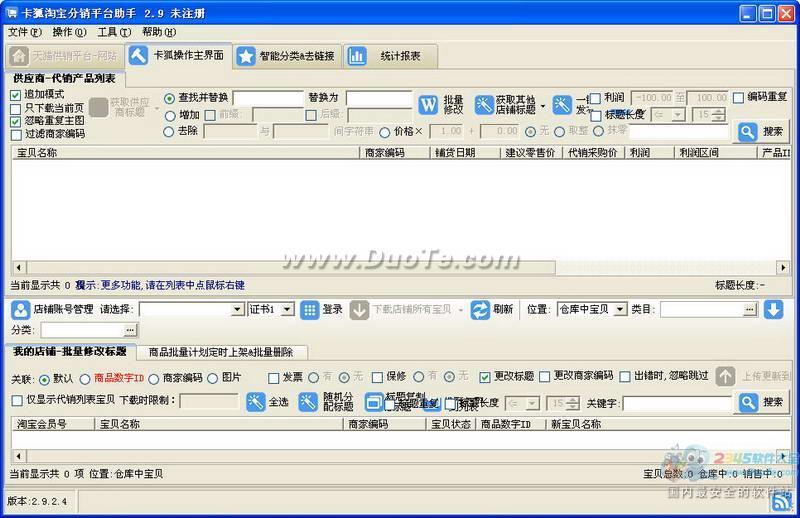Click the store list scroll left arrow
The width and height of the screenshot is (800, 518).
click(19, 456)
